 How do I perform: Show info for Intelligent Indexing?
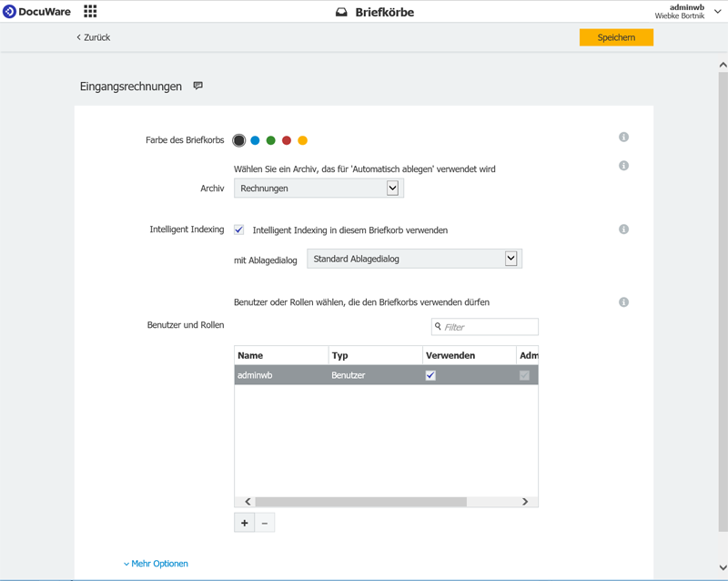pos(623,229)
